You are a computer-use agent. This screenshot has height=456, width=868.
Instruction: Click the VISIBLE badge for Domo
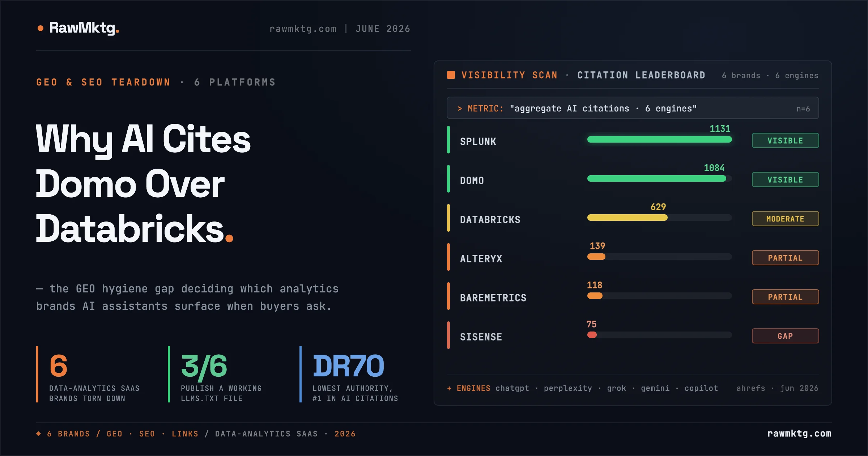[x=785, y=180]
